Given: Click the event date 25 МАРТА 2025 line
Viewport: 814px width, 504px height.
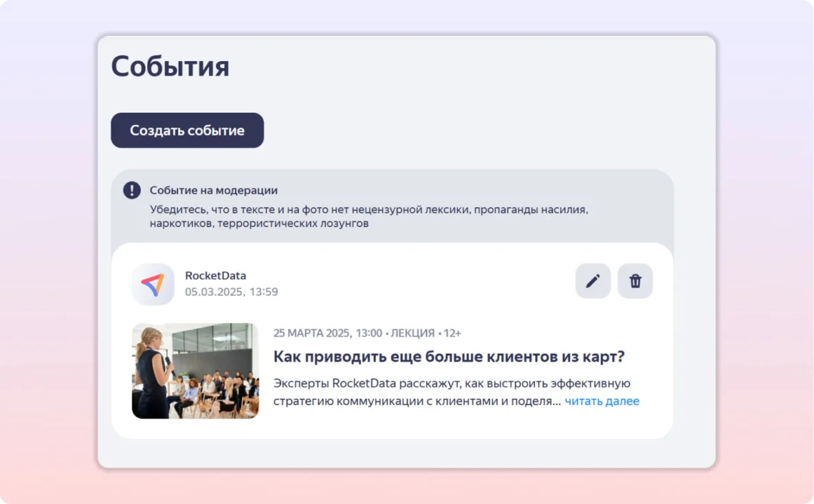Looking at the screenshot, I should 367,333.
